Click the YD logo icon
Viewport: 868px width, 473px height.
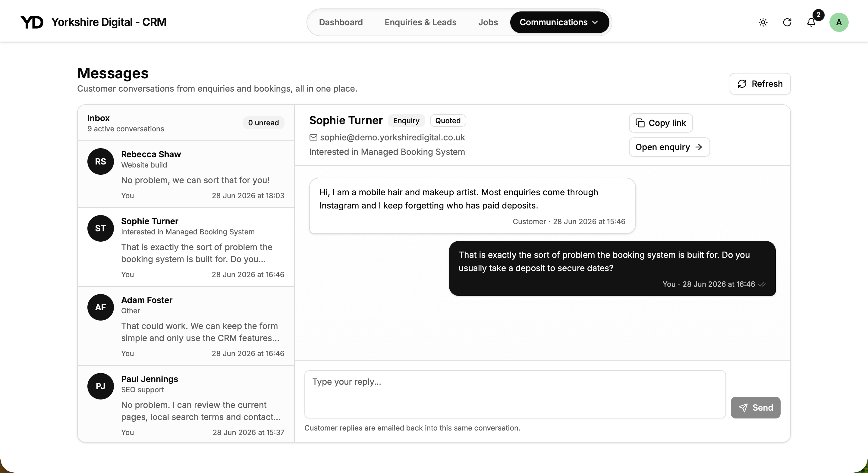pyautogui.click(x=32, y=22)
